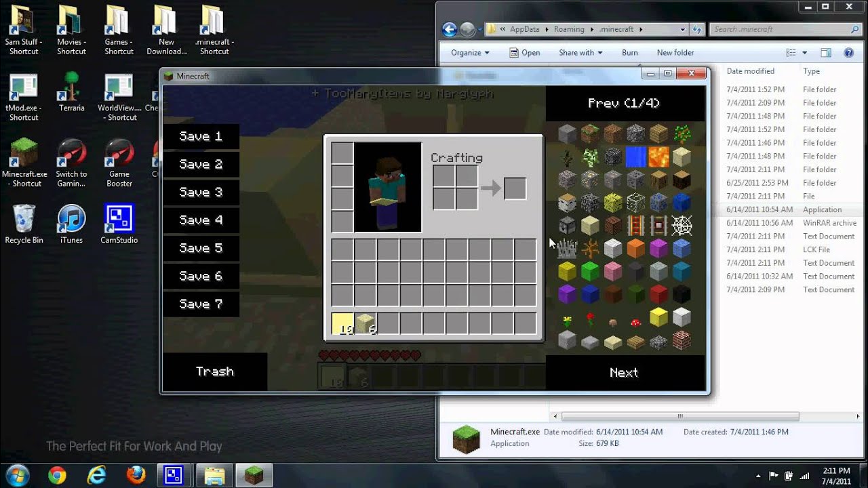Focus the Search .minecraft field
The image size is (868, 488).
(x=785, y=29)
